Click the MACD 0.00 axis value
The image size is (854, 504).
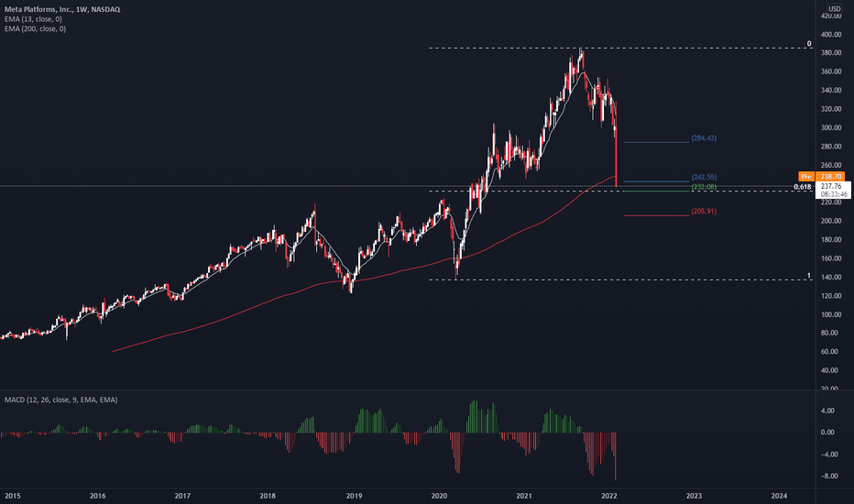click(x=827, y=433)
